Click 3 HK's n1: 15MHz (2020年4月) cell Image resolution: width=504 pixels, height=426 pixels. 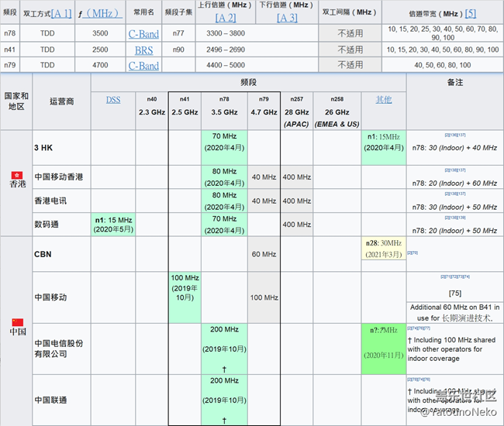(x=384, y=148)
